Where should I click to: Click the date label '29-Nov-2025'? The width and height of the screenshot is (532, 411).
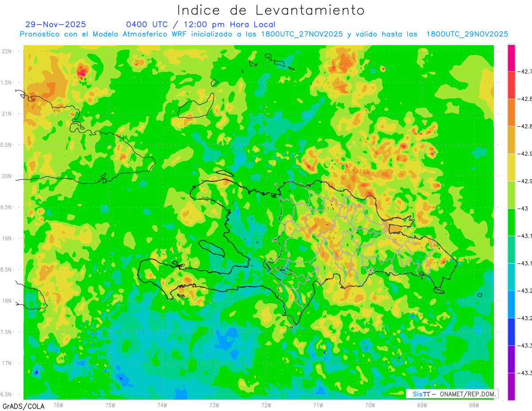click(56, 24)
